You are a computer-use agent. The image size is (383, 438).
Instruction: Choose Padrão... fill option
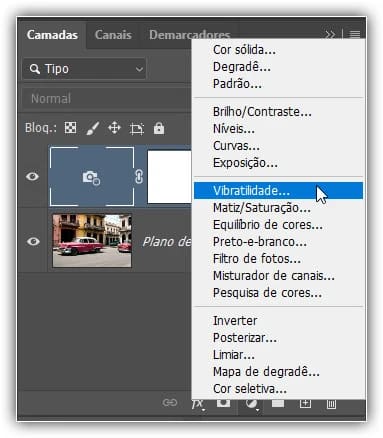click(237, 84)
